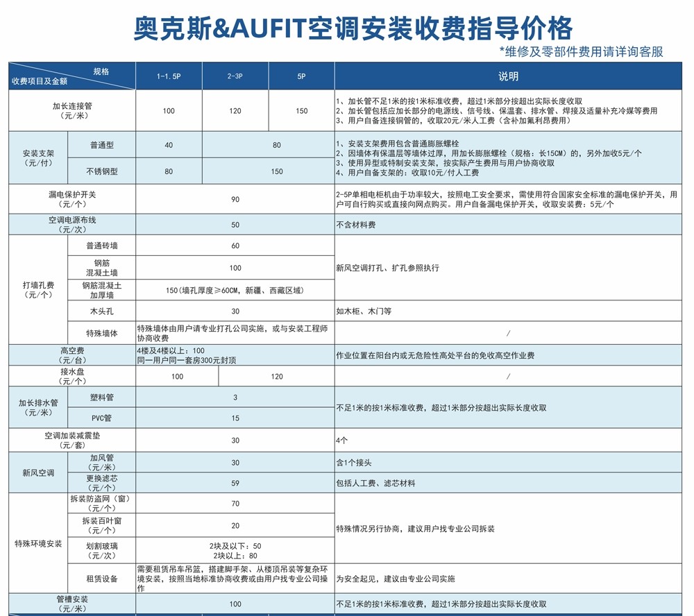Select the 普通型 bracket type cell
The width and height of the screenshot is (694, 616).
(x=102, y=145)
